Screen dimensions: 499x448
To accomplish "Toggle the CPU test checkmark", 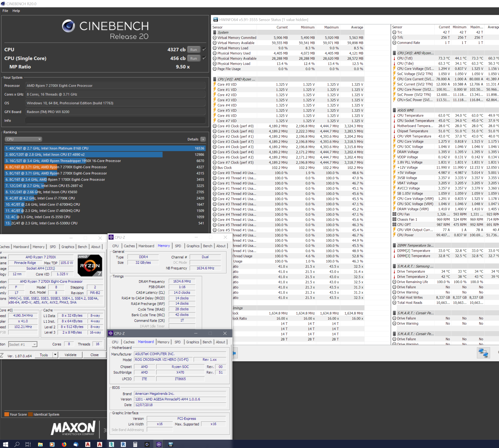I will click(x=204, y=50).
